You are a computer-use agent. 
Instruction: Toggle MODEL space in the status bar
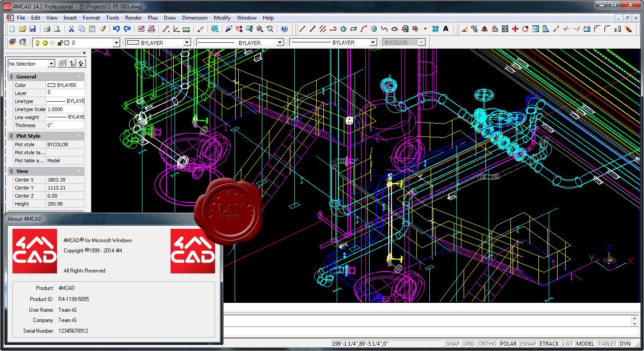[585, 344]
